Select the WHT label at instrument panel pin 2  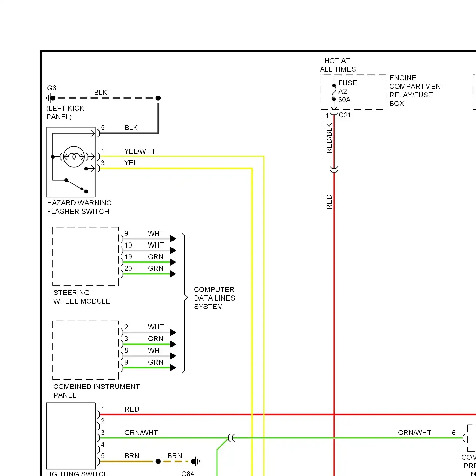(x=156, y=327)
